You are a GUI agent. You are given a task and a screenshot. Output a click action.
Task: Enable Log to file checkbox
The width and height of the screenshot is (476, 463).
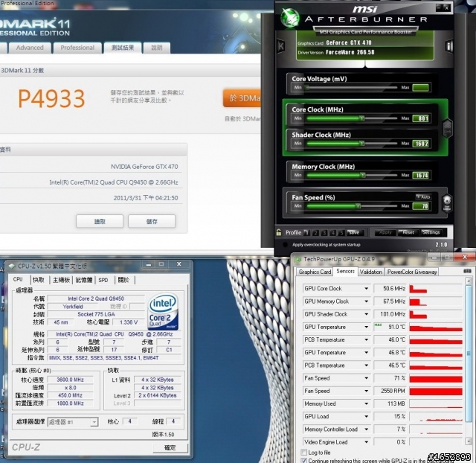point(303,452)
